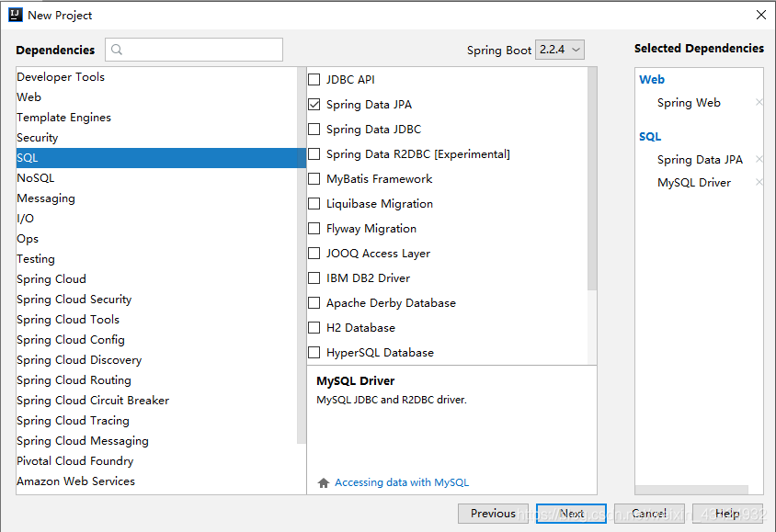Check the Spring Data JDBC option
This screenshot has height=532, width=776.
point(314,129)
